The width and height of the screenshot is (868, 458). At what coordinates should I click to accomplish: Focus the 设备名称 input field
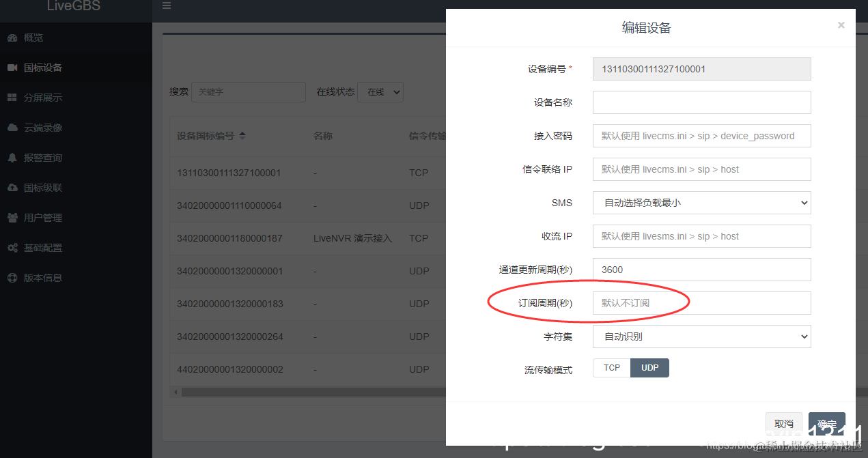click(x=701, y=102)
